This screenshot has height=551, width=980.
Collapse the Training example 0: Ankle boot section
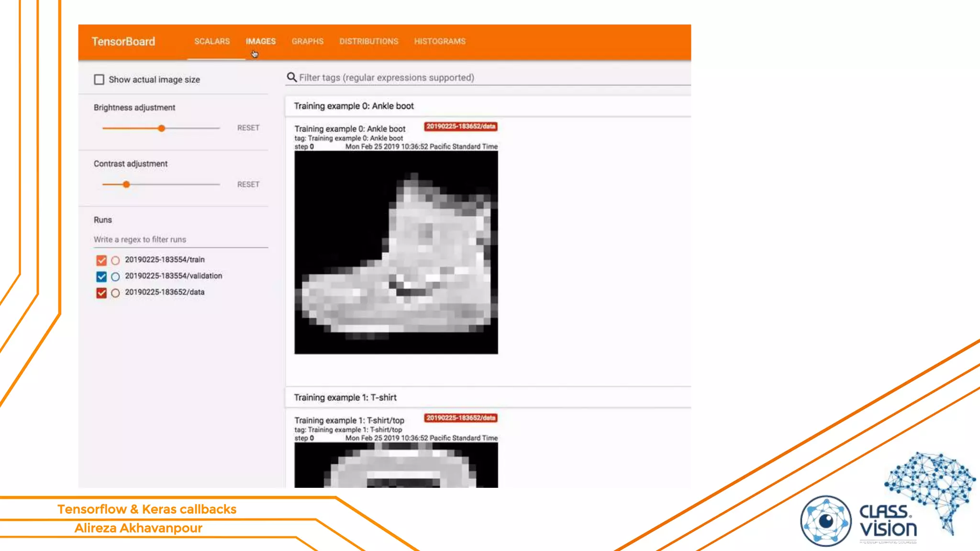[354, 106]
